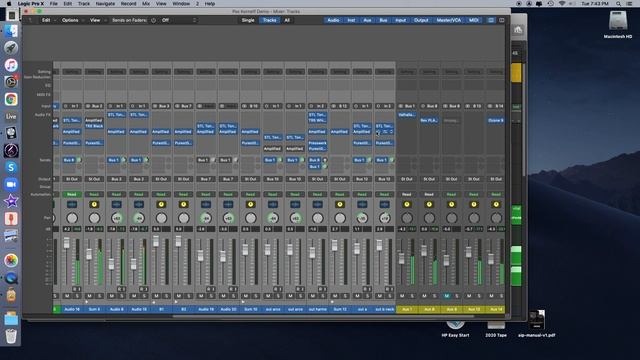
Task: Open the track icon on Audio 16 strip
Action: coord(72,204)
